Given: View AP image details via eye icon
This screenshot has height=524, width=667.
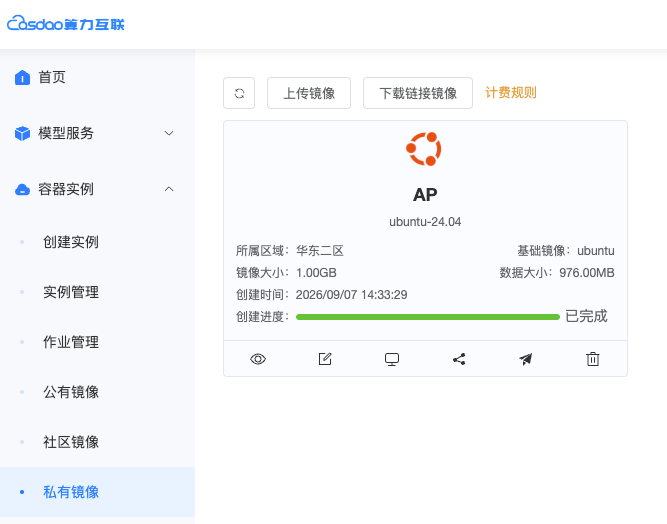Looking at the screenshot, I should pos(258,359).
